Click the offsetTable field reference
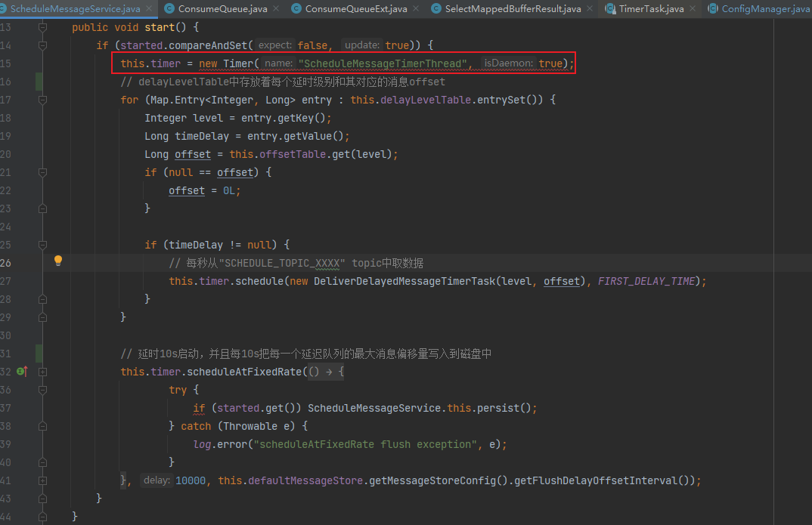The width and height of the screenshot is (812, 525). coord(293,154)
